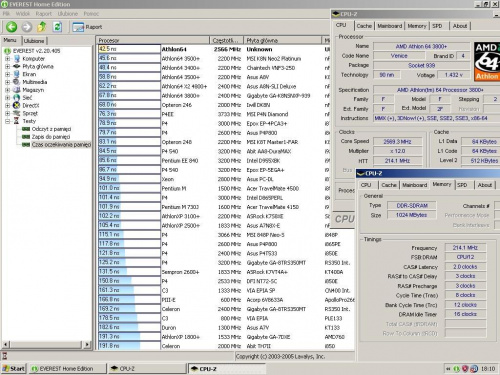Expand the Komputer tree node
This screenshot has width=500, height=375.
(7, 59)
